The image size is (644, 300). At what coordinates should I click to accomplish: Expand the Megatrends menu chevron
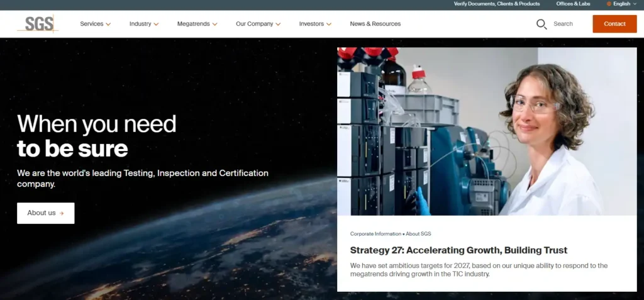pos(215,25)
